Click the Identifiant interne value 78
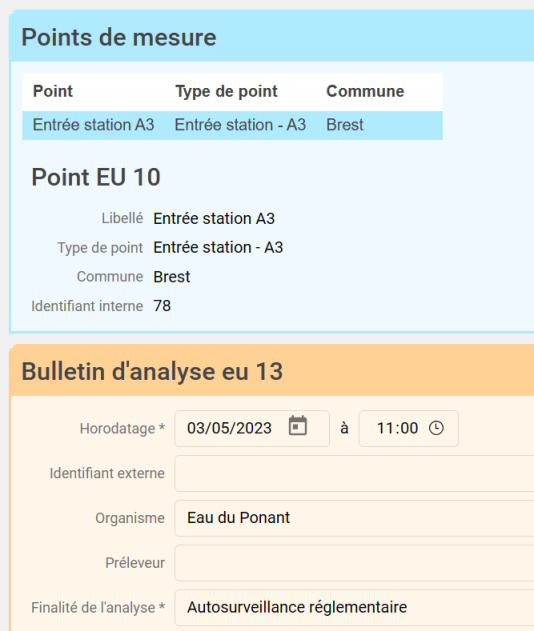Image resolution: width=534 pixels, height=631 pixels. [162, 306]
